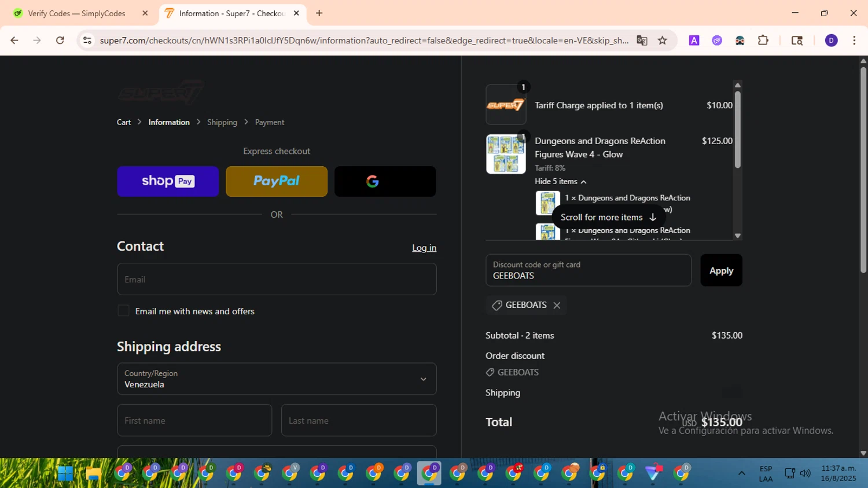Show hidden system tray icons

741,474
